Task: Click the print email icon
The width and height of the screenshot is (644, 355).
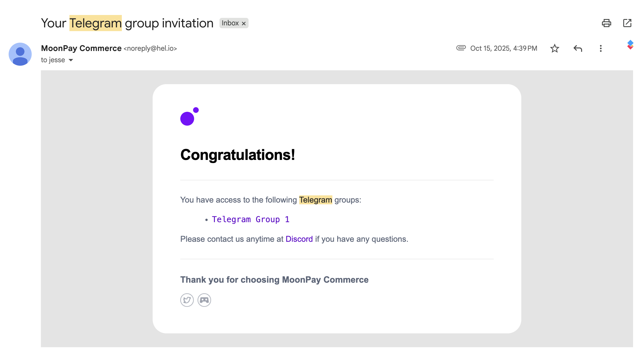Action: click(x=606, y=23)
